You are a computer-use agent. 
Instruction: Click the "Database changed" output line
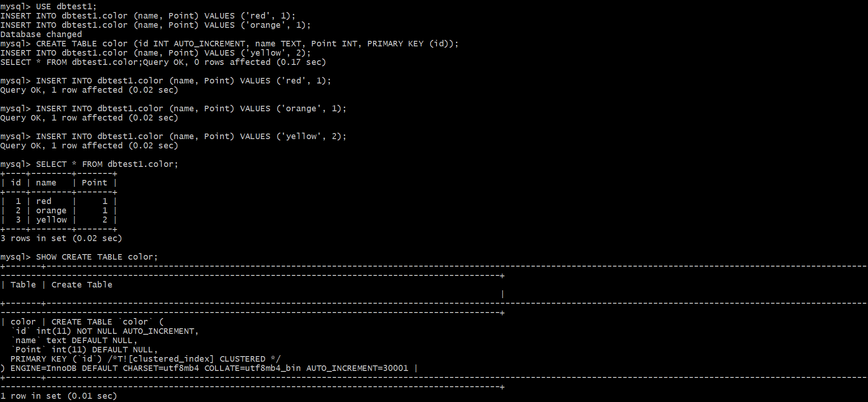tap(41, 34)
